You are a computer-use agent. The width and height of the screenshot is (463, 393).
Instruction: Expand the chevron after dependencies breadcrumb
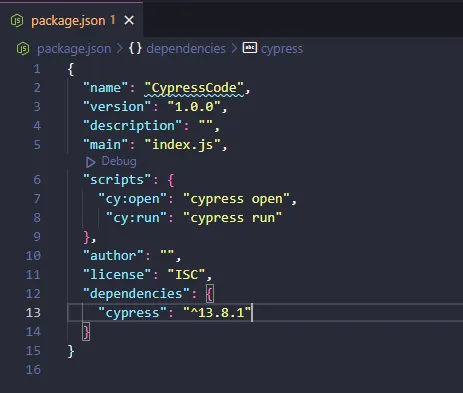234,49
